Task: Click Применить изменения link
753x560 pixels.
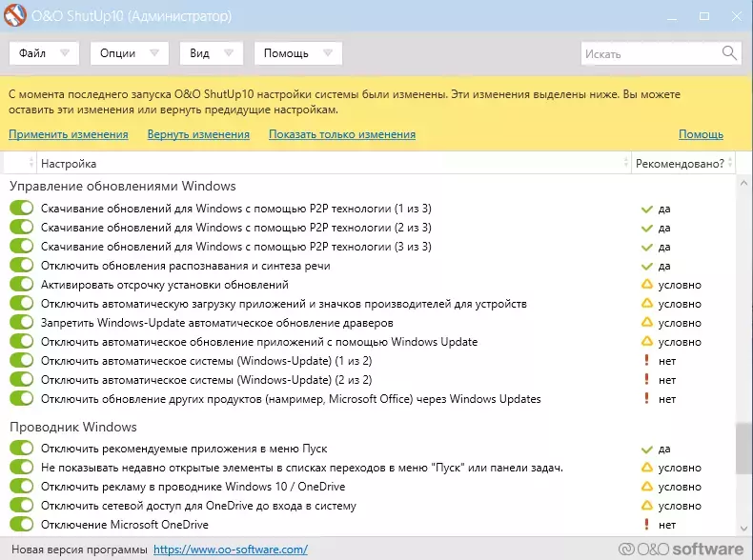Action: (x=69, y=134)
